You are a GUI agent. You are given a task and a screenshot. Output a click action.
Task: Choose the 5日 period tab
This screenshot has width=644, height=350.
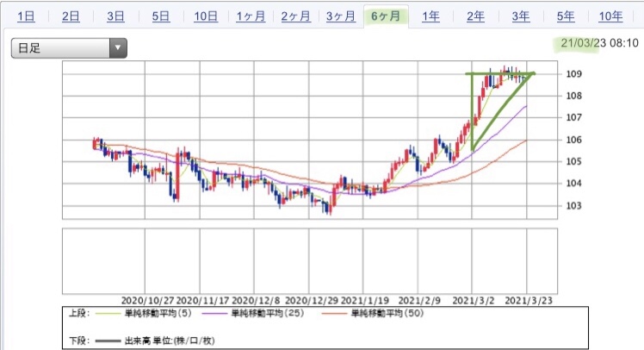pyautogui.click(x=161, y=16)
